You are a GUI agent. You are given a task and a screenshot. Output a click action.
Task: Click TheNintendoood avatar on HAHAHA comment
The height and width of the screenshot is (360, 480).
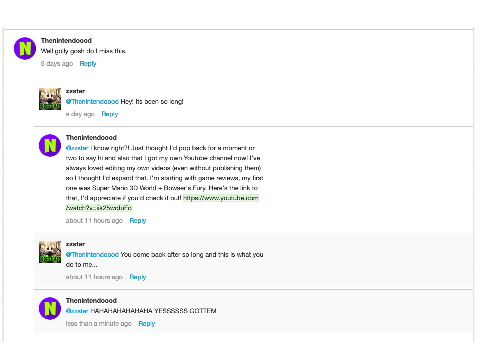50,308
